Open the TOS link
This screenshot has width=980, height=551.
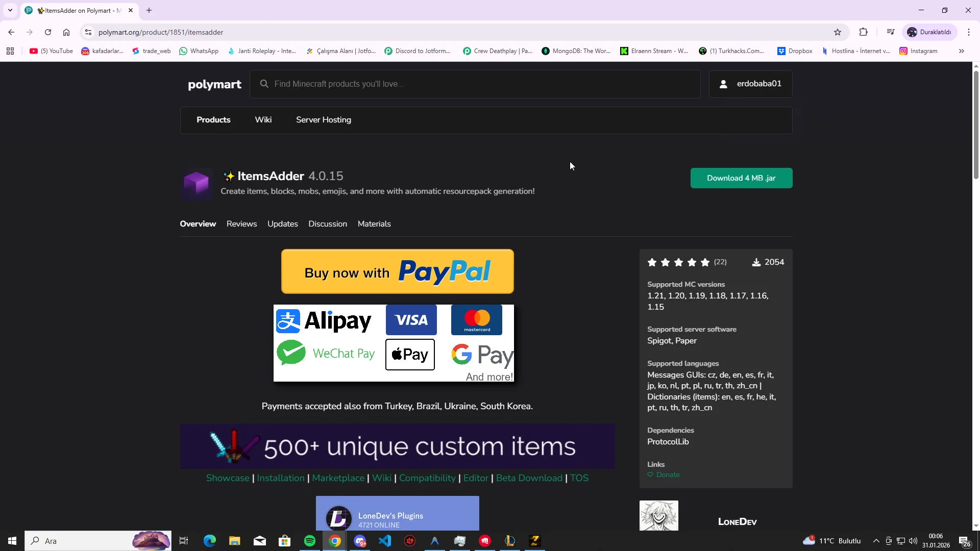pyautogui.click(x=579, y=478)
